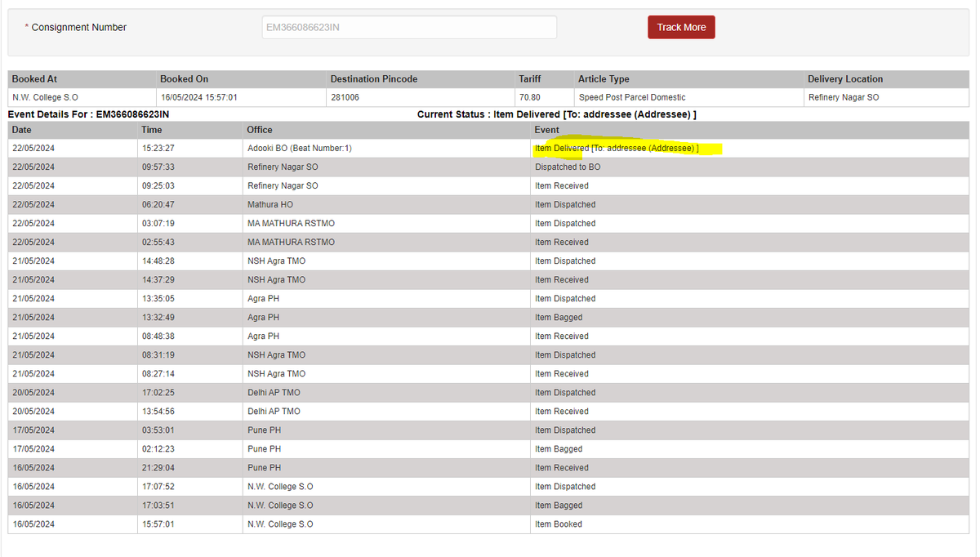
Task: Select date 17/05/2024 in 03:53:01 row
Action: (x=73, y=430)
